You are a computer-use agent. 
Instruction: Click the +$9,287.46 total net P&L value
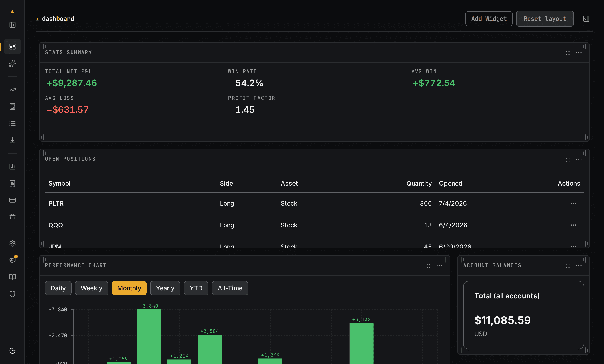[x=72, y=83]
